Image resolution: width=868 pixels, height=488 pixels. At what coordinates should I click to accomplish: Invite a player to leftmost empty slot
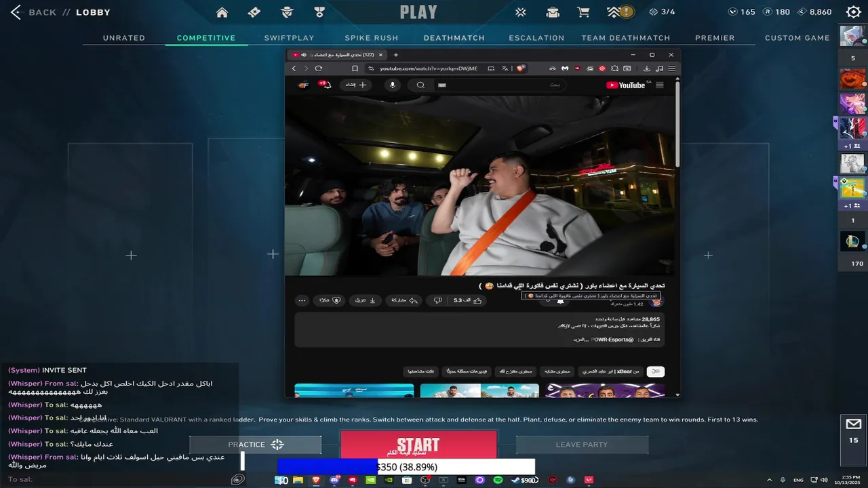(x=131, y=255)
